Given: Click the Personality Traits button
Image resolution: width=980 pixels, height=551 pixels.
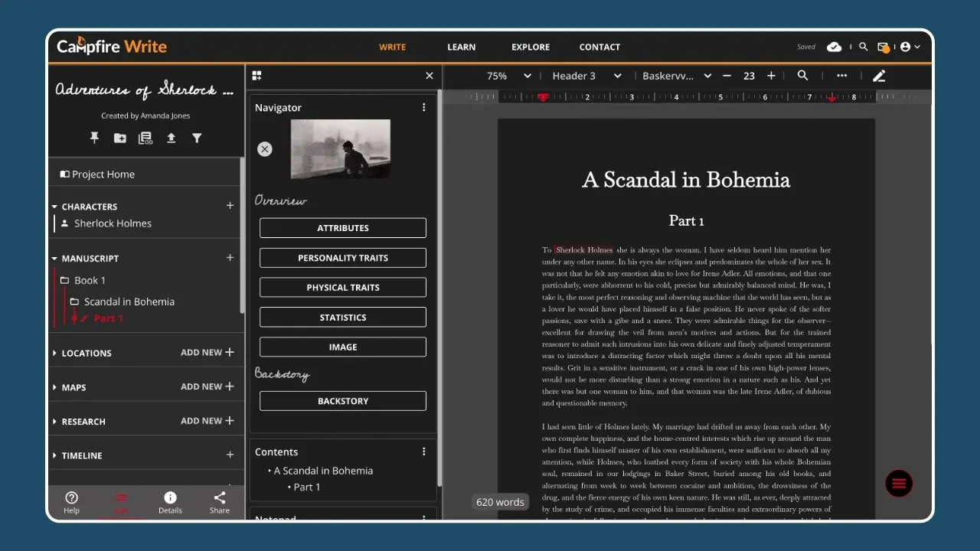Looking at the screenshot, I should pyautogui.click(x=342, y=258).
